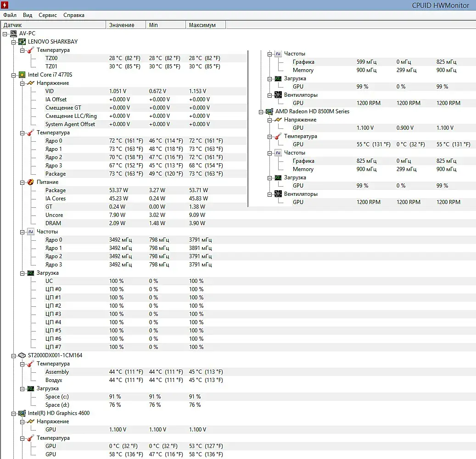
Task: Click the LENOVO SHARKBAY motherboard icon
Action: [x=22, y=42]
